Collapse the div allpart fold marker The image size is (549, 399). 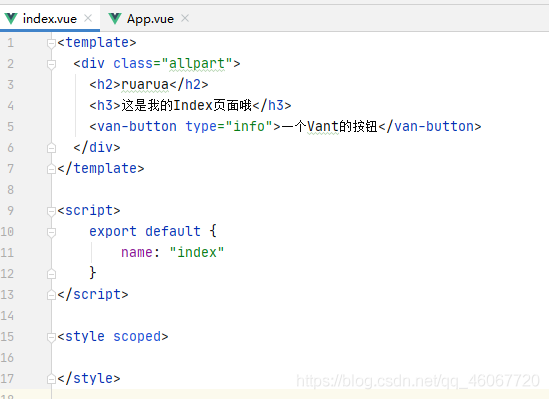tap(51, 64)
